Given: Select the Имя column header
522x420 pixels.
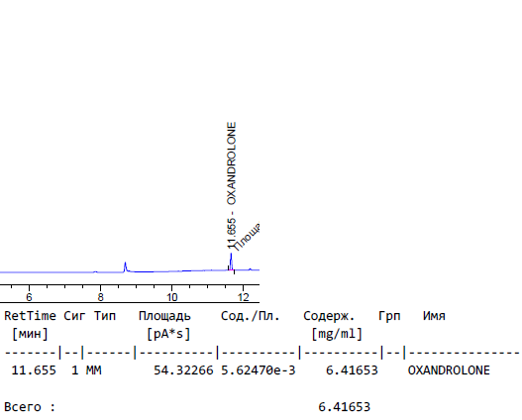Looking at the screenshot, I should pyautogui.click(x=434, y=316).
